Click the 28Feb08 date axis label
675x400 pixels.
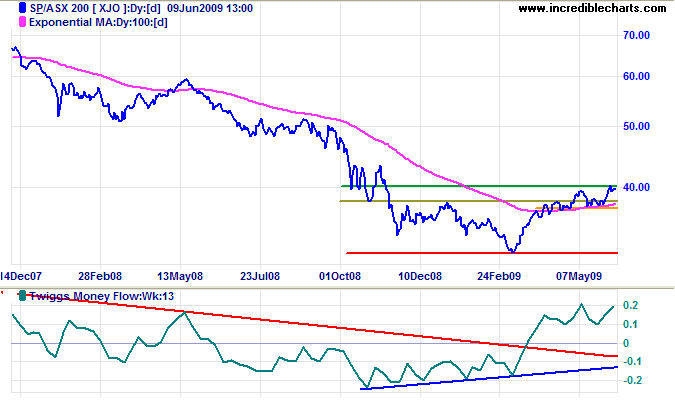(x=100, y=276)
